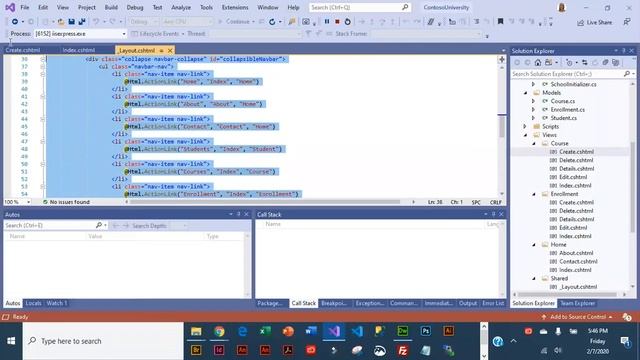
Task: Switch to the Index.cshtml editor tab
Action: (x=78, y=50)
